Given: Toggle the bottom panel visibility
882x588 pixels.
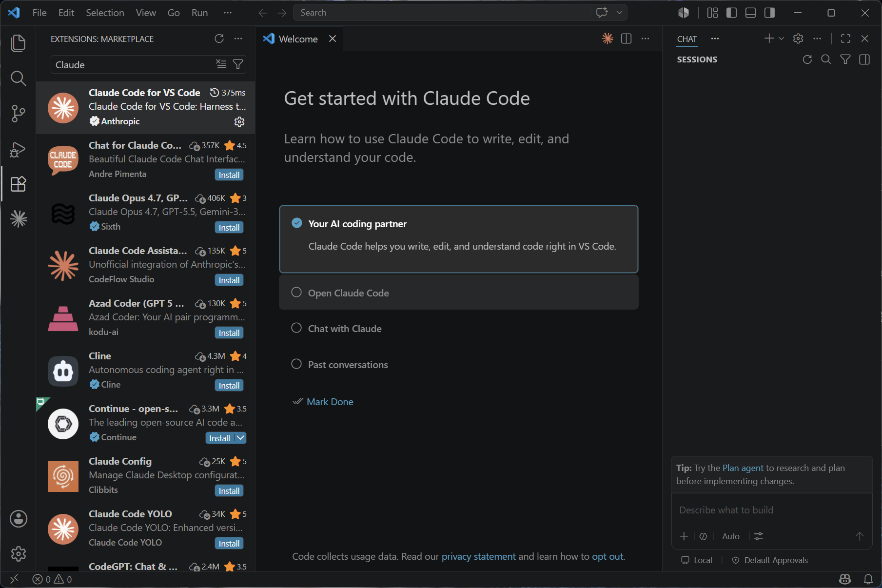Looking at the screenshot, I should pos(751,13).
